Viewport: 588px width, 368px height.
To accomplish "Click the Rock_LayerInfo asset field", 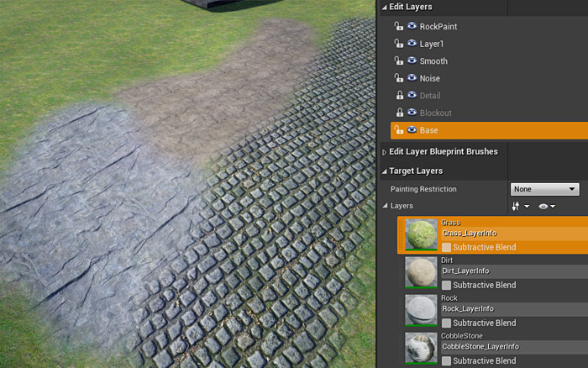I will (x=514, y=309).
